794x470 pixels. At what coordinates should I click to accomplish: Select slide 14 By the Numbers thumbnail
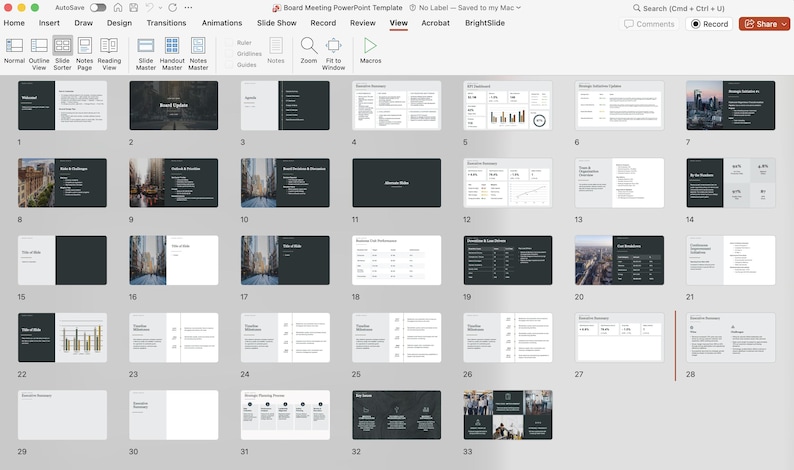pos(731,183)
